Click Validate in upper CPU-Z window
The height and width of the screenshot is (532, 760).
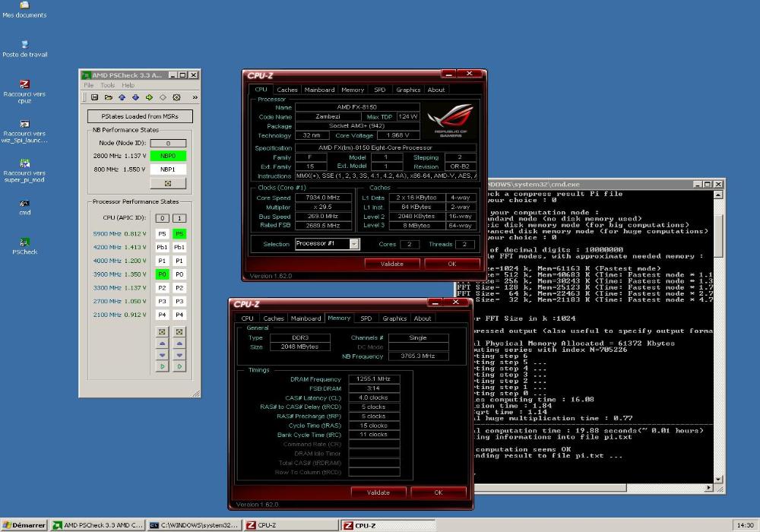tap(391, 264)
